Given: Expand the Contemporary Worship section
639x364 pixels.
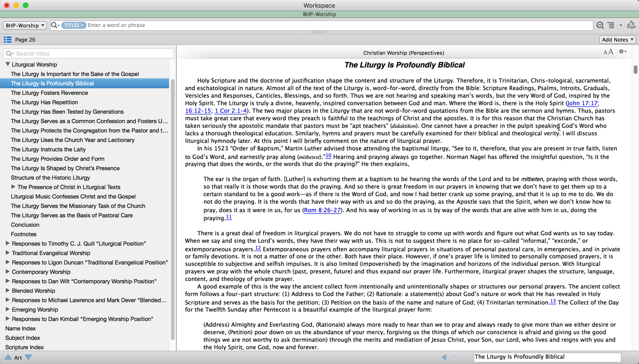Looking at the screenshot, I should pos(8,272).
